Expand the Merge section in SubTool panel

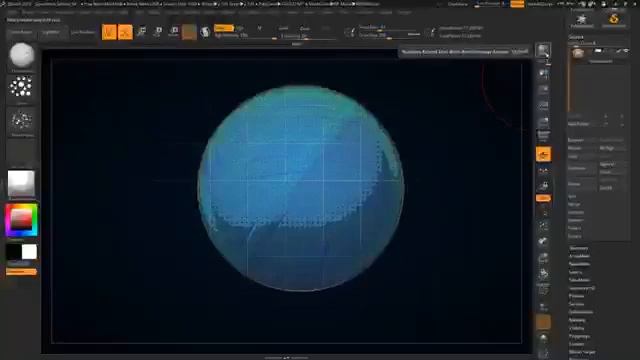pyautogui.click(x=574, y=204)
